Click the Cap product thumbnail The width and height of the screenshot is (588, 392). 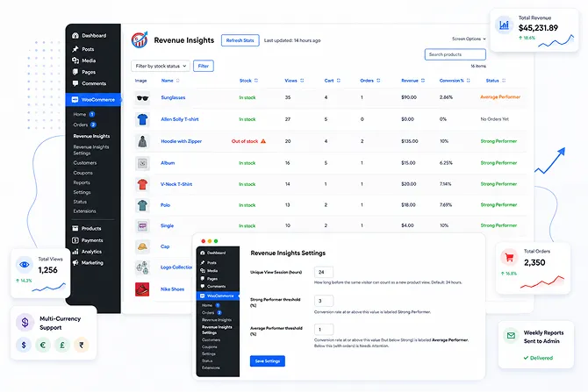[142, 246]
